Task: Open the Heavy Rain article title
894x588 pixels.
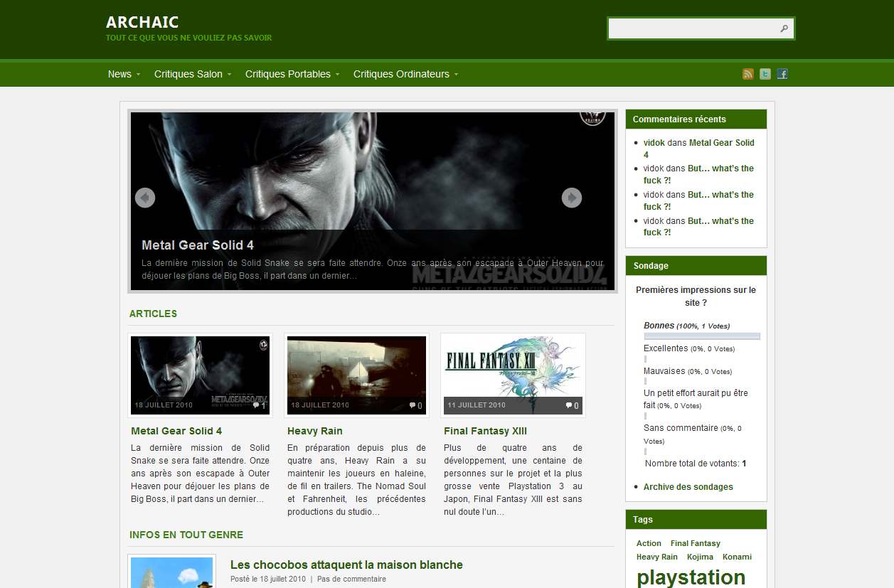Action: click(x=315, y=431)
